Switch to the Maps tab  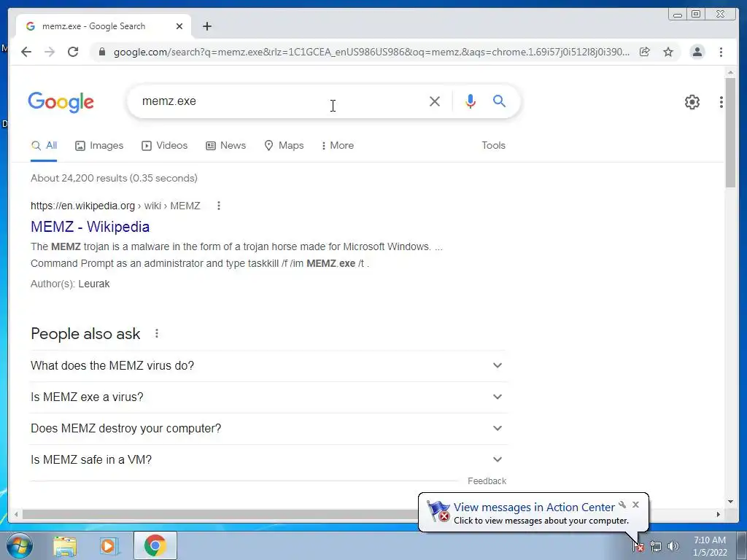click(x=284, y=146)
